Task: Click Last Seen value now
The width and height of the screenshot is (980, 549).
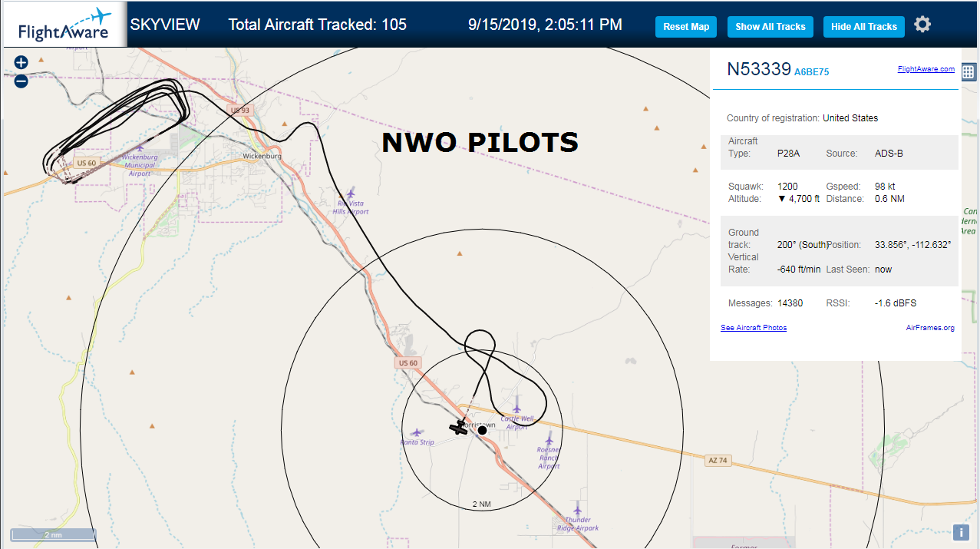Action: click(883, 270)
